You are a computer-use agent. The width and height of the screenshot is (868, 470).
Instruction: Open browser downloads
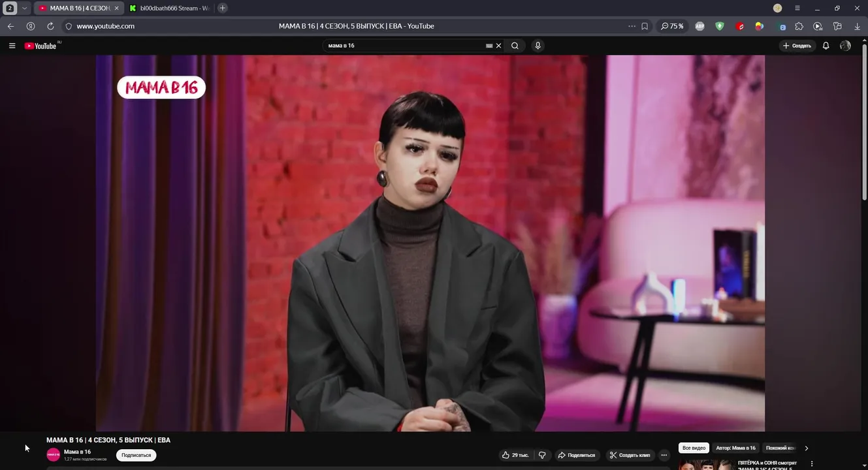point(858,26)
